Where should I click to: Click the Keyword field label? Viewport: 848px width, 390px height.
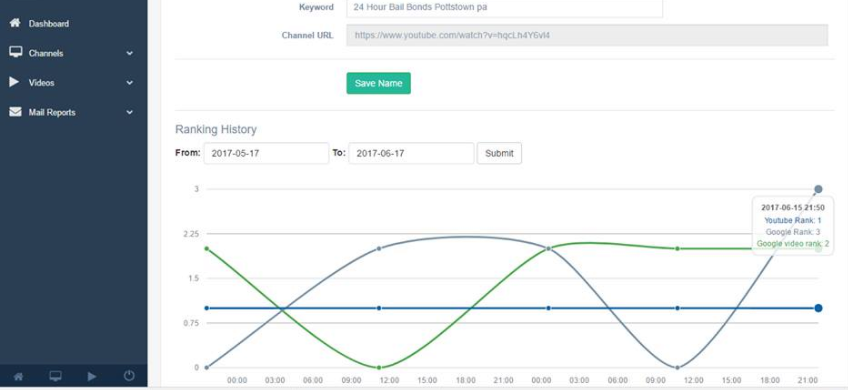pyautogui.click(x=316, y=8)
